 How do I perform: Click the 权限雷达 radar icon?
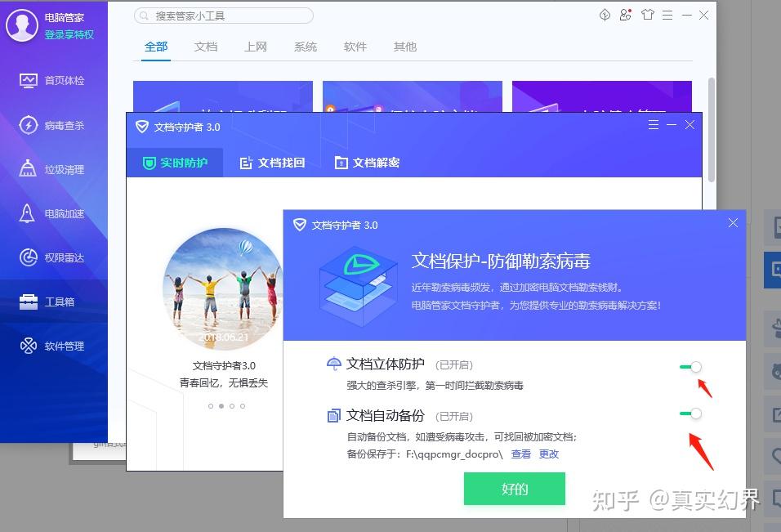pos(28,257)
